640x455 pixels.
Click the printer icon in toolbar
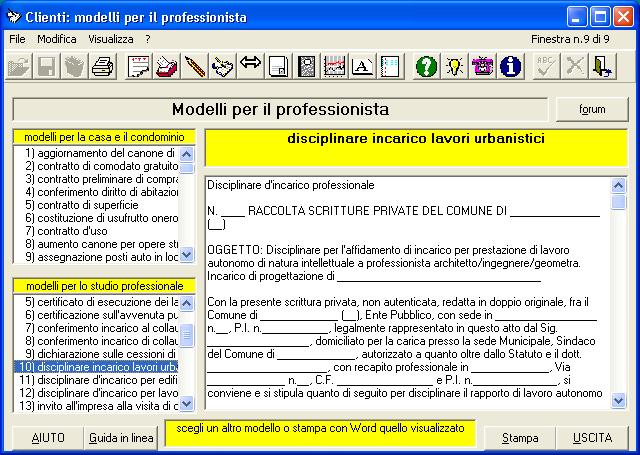click(102, 67)
